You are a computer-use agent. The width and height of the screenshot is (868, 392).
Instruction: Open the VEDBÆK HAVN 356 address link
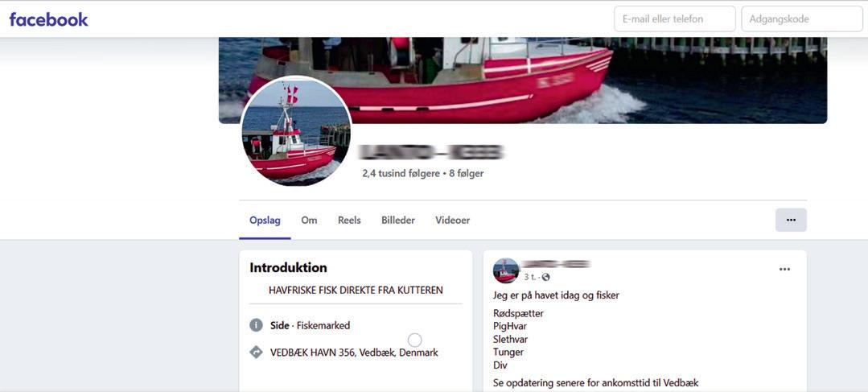(x=354, y=353)
